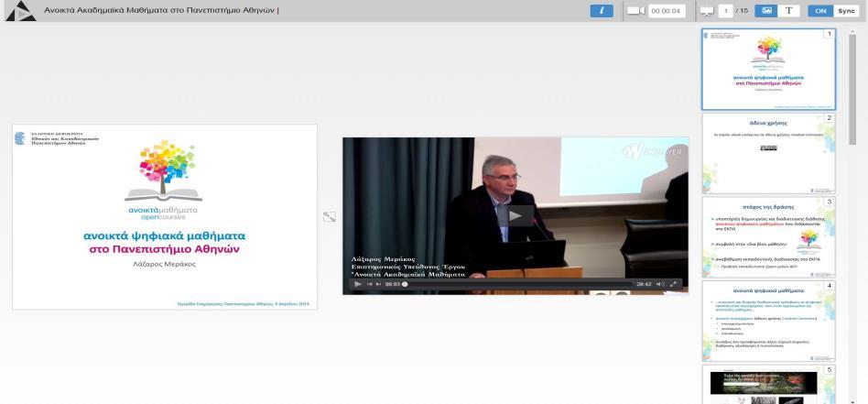Click scrollbar down arrow
This screenshot has width=868, height=404.
[852, 401]
